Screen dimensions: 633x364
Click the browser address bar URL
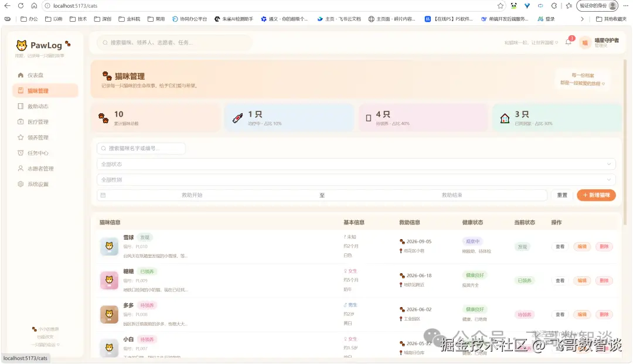pos(76,6)
